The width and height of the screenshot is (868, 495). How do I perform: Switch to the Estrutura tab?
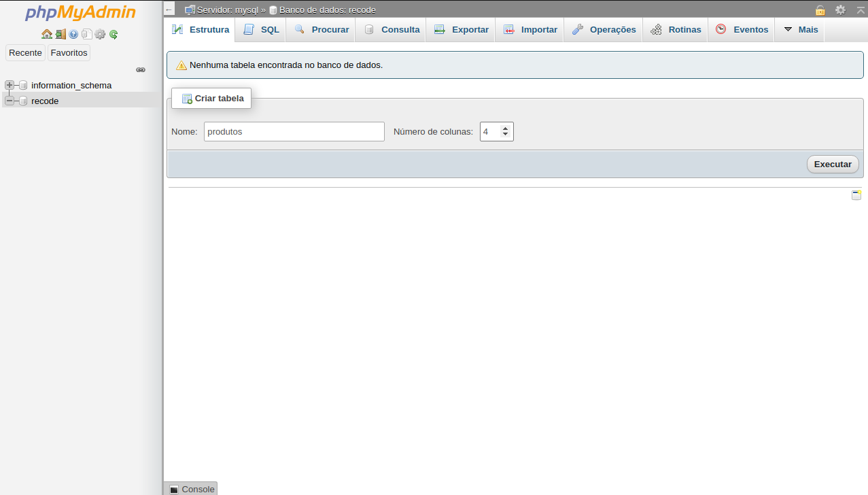(x=201, y=30)
